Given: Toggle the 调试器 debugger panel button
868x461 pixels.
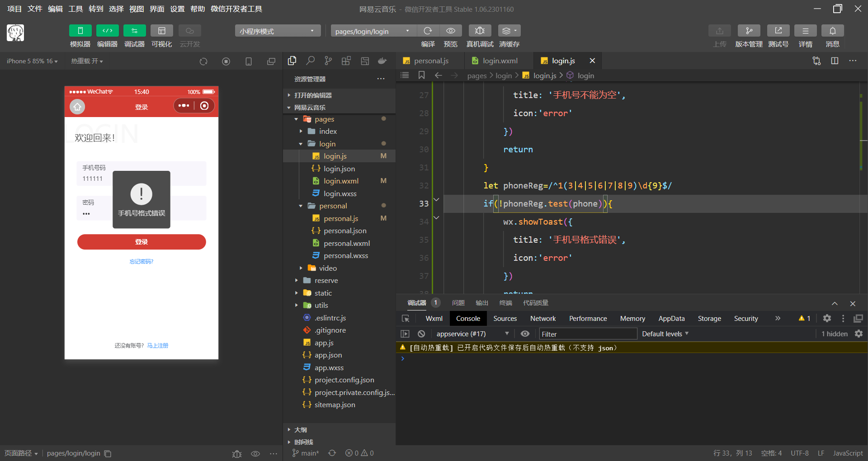Looking at the screenshot, I should [134, 31].
